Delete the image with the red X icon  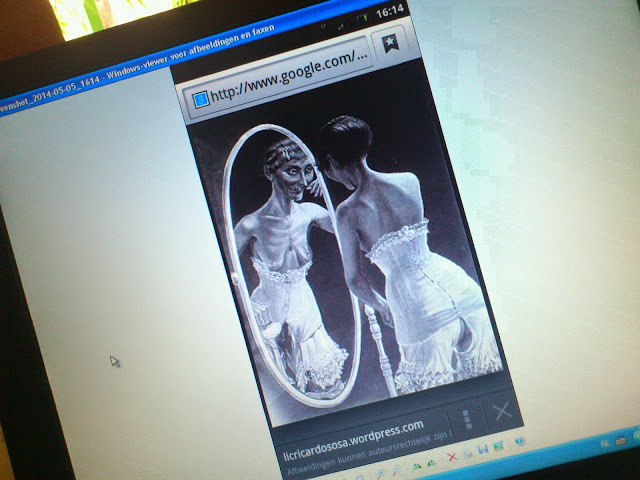click(452, 457)
